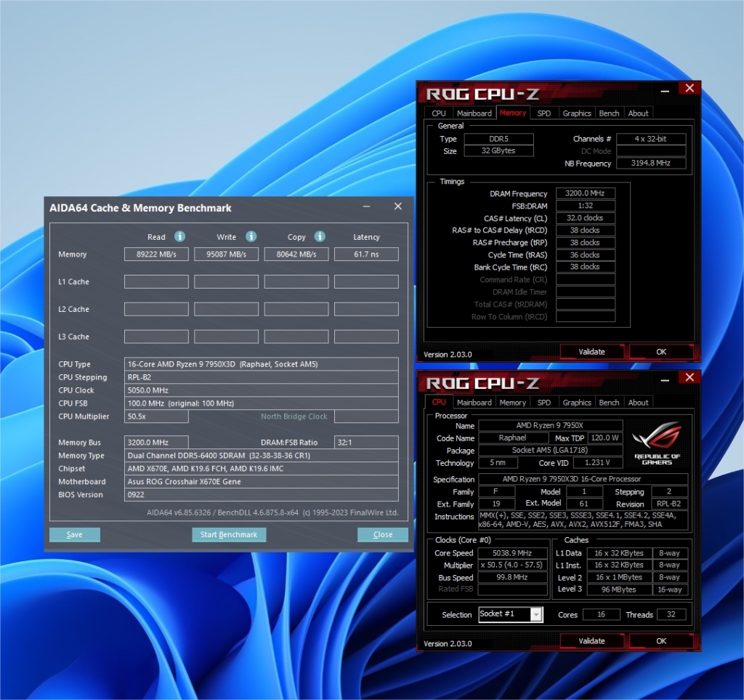This screenshot has width=744, height=700.
Task: Minimize the AIDA64 benchmark window
Action: 367,207
